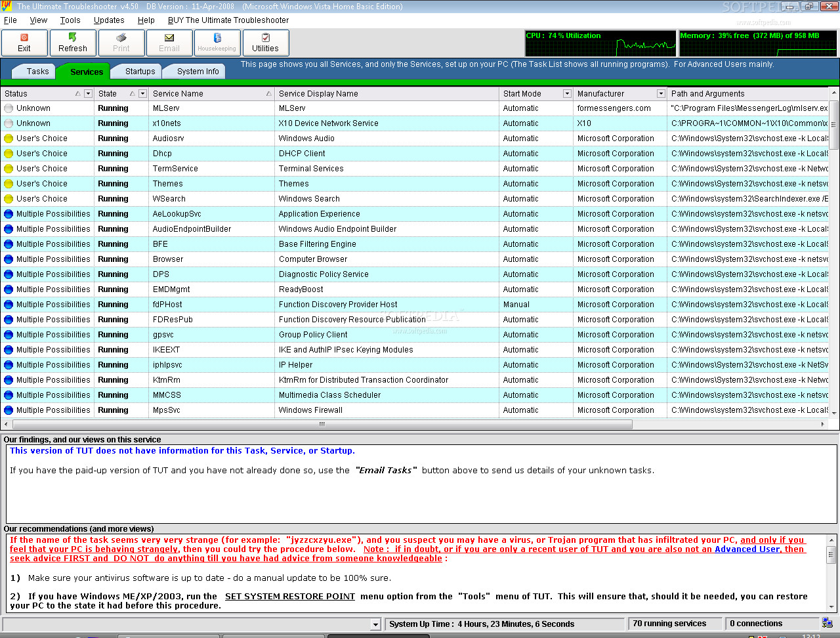This screenshot has width=840, height=638.
Task: Click the blue status icon for AeLookupSvc
Action: coord(9,214)
